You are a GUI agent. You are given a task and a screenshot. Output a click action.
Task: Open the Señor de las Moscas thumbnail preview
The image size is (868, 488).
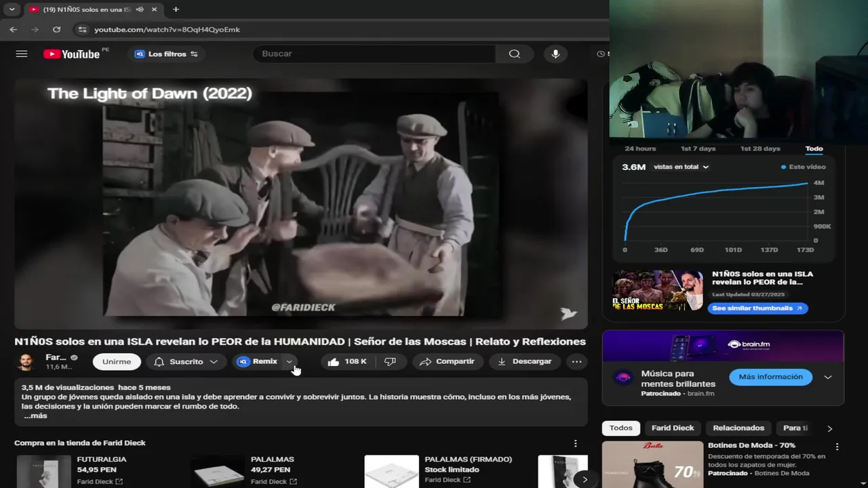[x=657, y=290]
